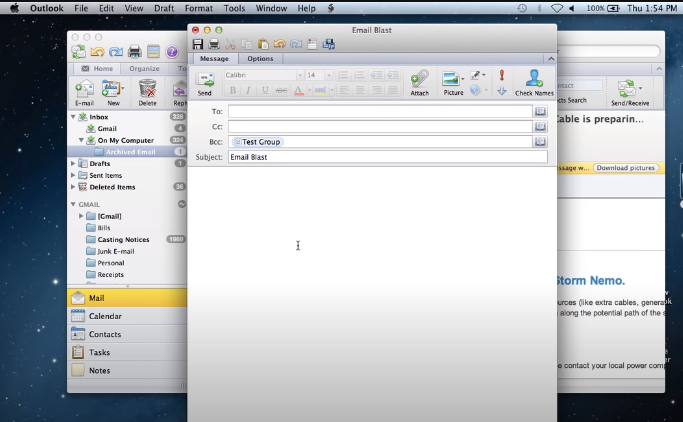Select the Test Group recipient token
The height and width of the screenshot is (422, 683).
click(x=258, y=142)
